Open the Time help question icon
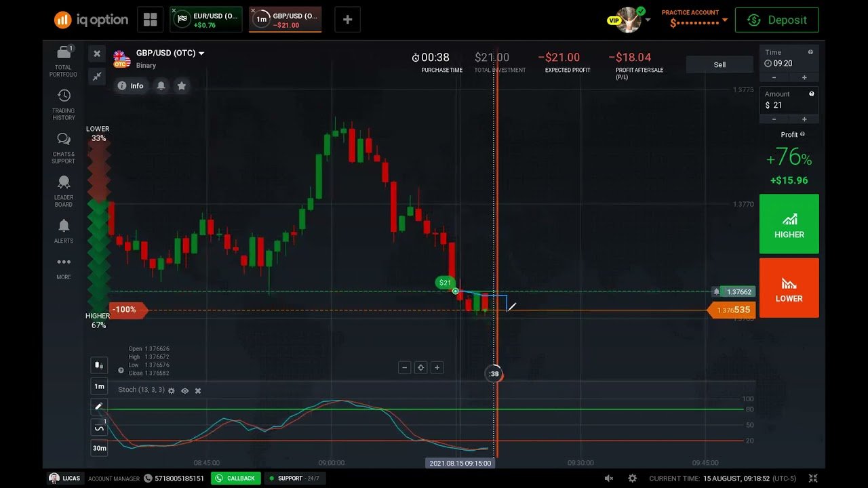Screen dimensions: 868x488 click(x=810, y=52)
